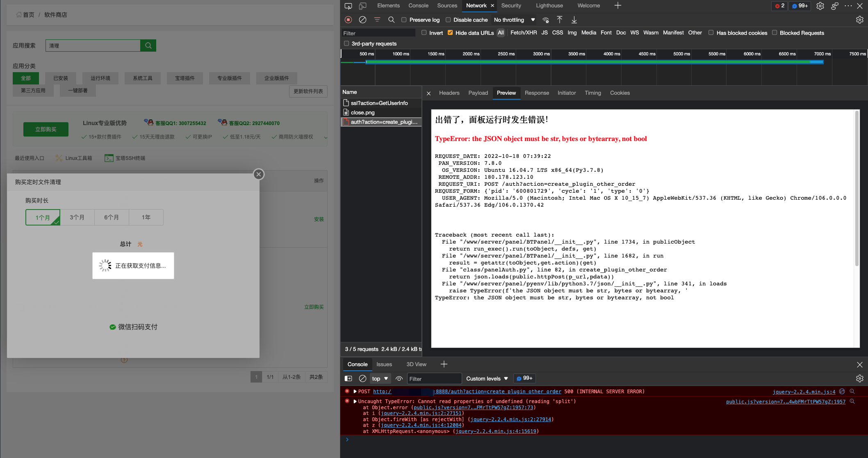The height and width of the screenshot is (458, 868).
Task: Open Custom levels log dropdown
Action: point(487,378)
